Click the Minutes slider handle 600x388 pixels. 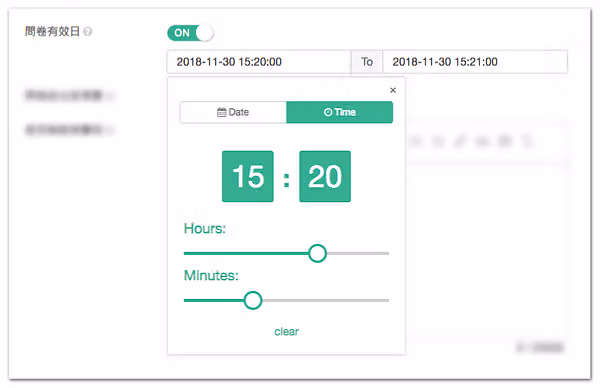[253, 300]
